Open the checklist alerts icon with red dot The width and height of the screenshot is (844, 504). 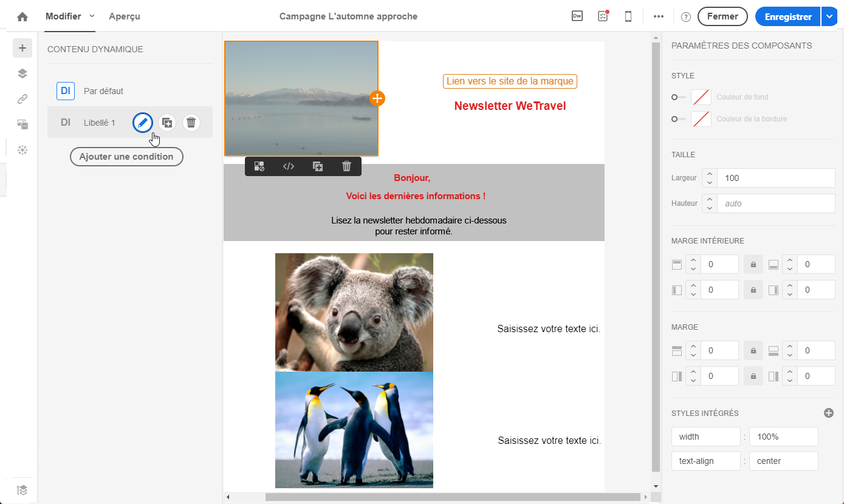point(603,16)
